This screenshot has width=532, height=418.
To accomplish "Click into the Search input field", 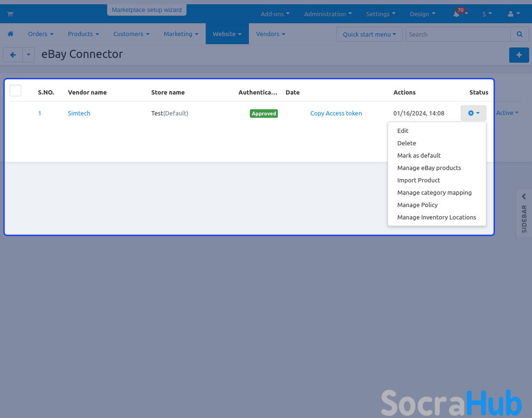I will click(x=457, y=34).
